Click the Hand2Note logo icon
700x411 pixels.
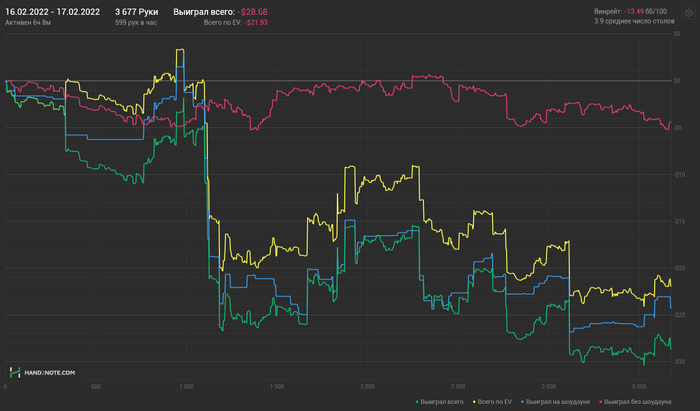(x=15, y=372)
